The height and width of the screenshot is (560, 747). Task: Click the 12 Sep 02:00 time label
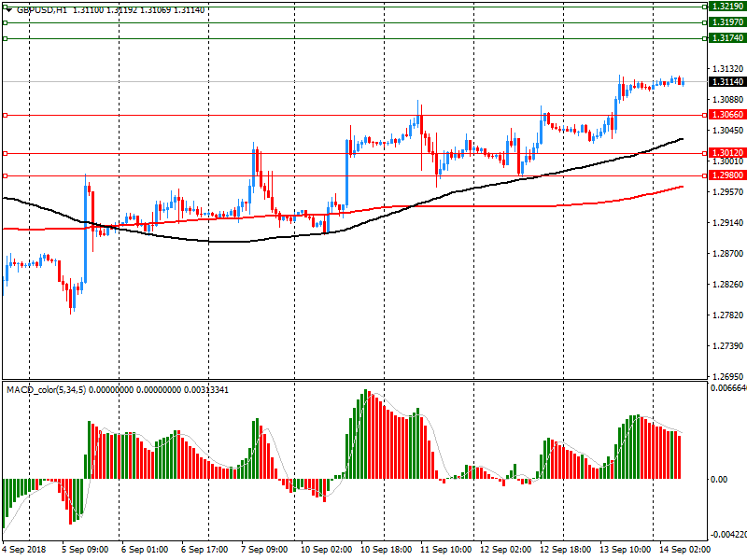tap(505, 550)
